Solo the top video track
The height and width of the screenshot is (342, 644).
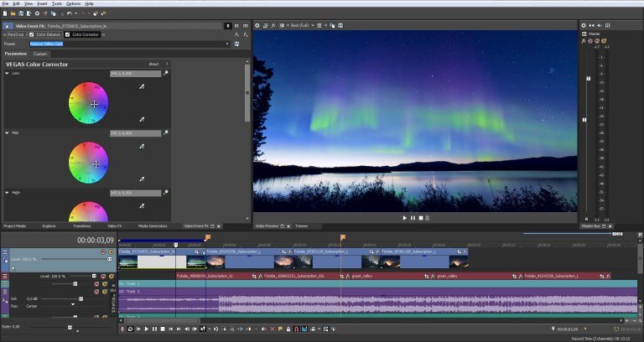pyautogui.click(x=111, y=251)
